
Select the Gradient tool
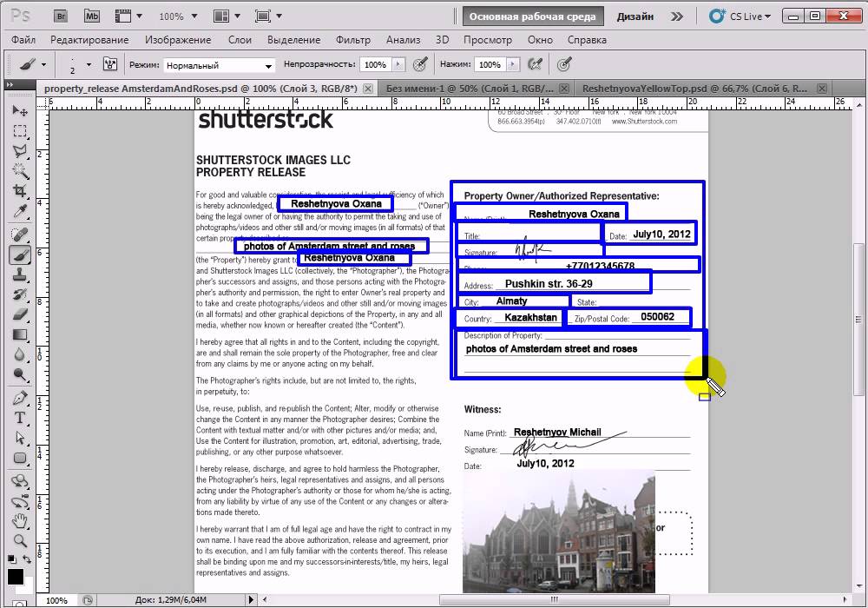20,334
